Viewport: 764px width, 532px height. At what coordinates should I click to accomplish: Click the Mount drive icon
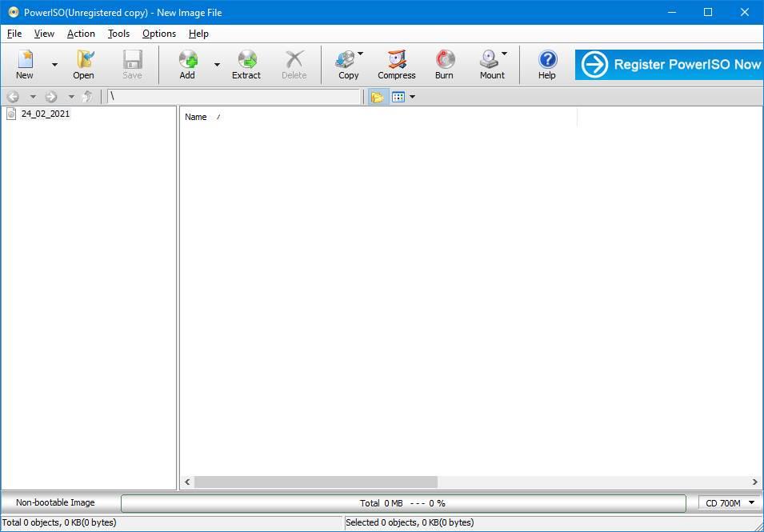click(x=489, y=59)
